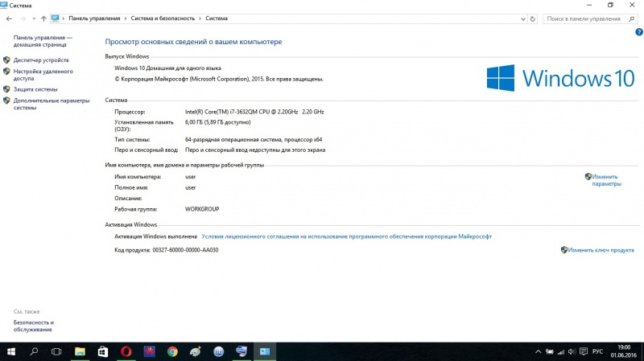Refresh the control panel address bar

[x=533, y=18]
